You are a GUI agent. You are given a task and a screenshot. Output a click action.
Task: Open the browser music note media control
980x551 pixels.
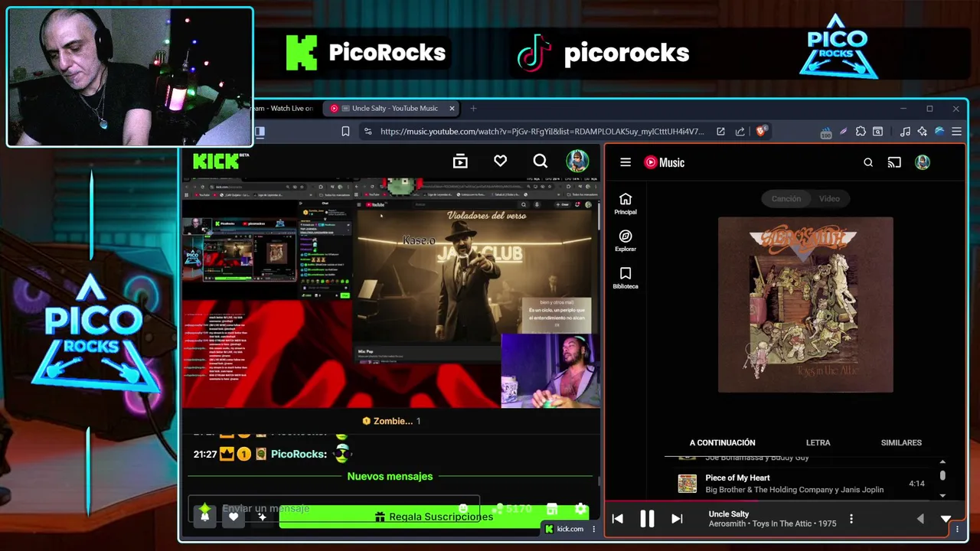[x=905, y=132]
